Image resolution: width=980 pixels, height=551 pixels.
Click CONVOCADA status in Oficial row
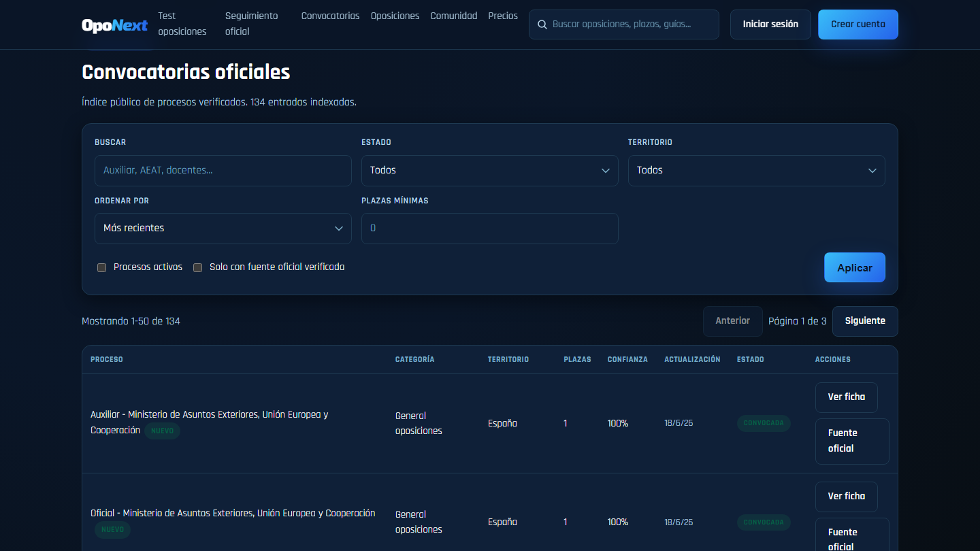(764, 522)
